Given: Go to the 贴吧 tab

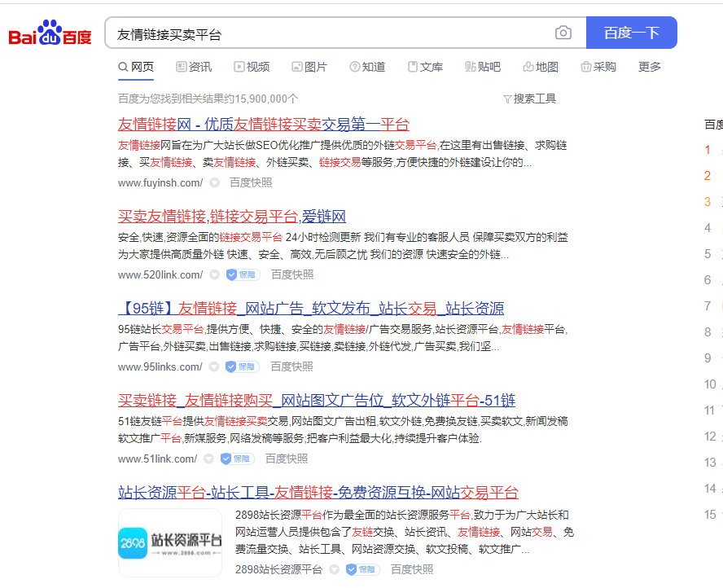Looking at the screenshot, I should [x=483, y=68].
